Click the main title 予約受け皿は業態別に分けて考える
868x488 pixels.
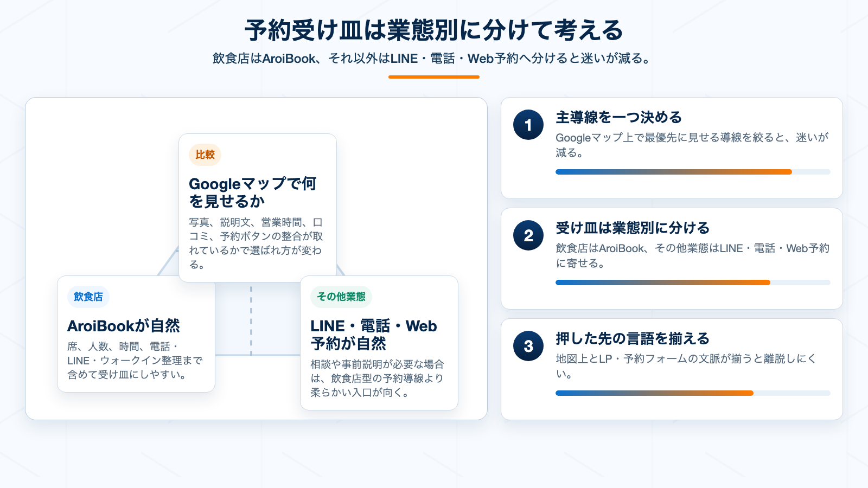pyautogui.click(x=434, y=30)
